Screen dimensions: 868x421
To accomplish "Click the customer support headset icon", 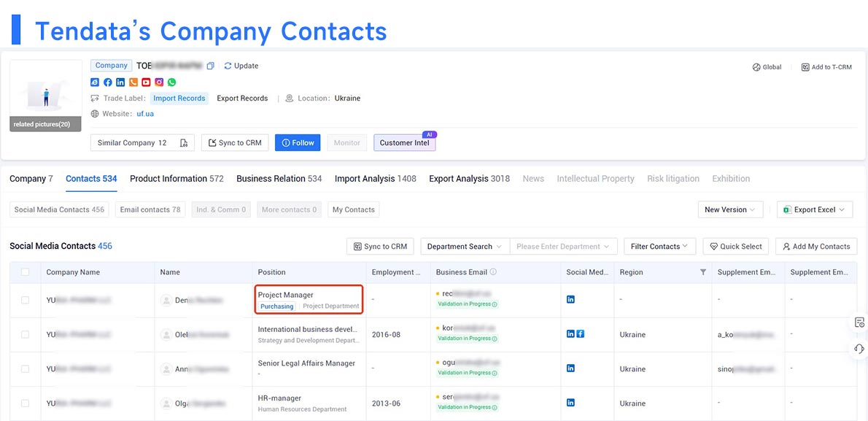I will click(859, 349).
